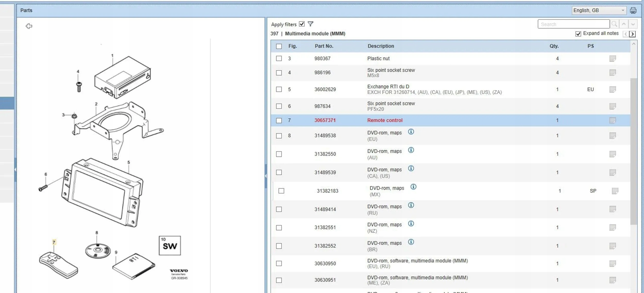
Task: Tick the select-all checkbox in header
Action: (279, 46)
